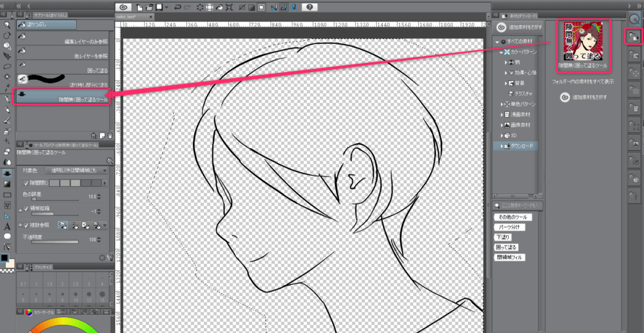Select the text tool (A)
The height and width of the screenshot is (333, 644).
7,226
